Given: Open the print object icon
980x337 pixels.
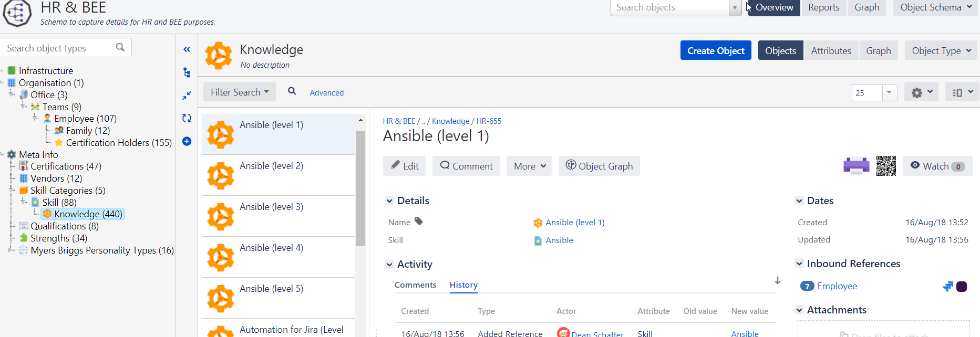Looking at the screenshot, I should click(x=857, y=166).
